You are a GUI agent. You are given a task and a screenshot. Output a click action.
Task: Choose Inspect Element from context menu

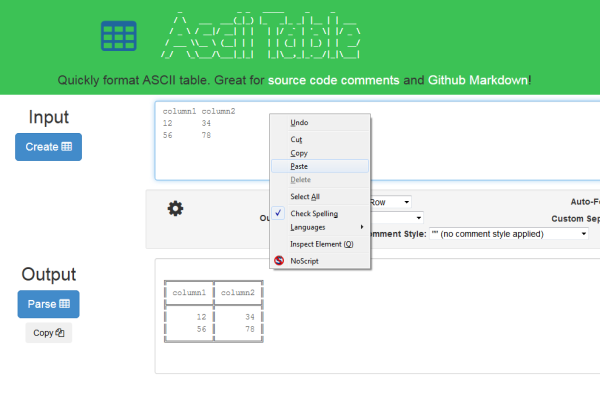(x=321, y=244)
